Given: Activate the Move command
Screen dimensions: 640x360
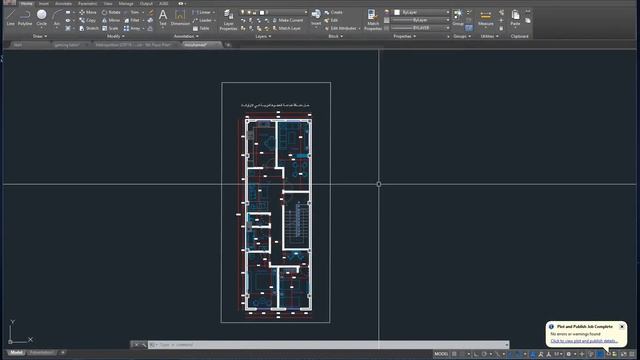Looking at the screenshot, I should (x=88, y=13).
